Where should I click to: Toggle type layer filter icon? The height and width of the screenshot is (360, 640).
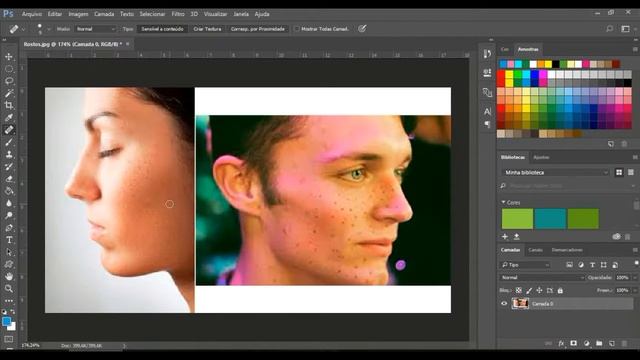tap(592, 265)
